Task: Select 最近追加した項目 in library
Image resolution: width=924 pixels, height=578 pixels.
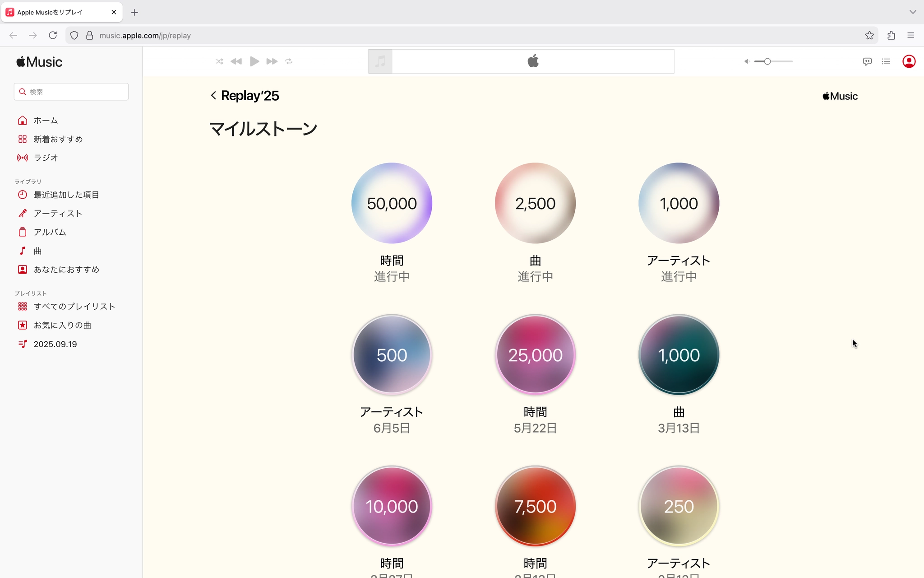Action: tap(66, 195)
